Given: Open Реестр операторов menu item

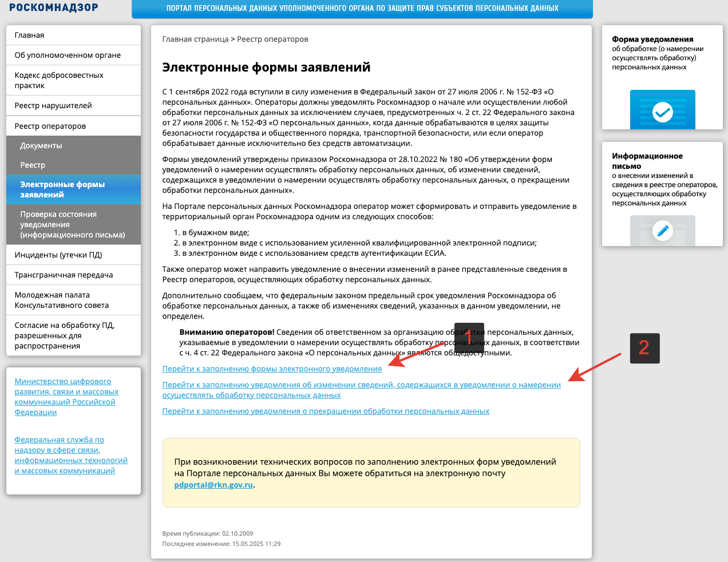Looking at the screenshot, I should pyautogui.click(x=73, y=126).
